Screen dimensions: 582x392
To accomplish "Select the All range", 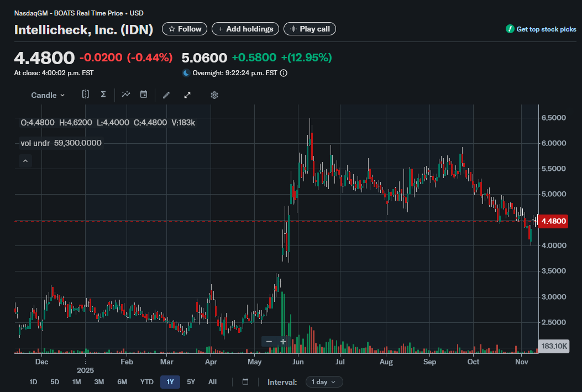I will coord(212,382).
